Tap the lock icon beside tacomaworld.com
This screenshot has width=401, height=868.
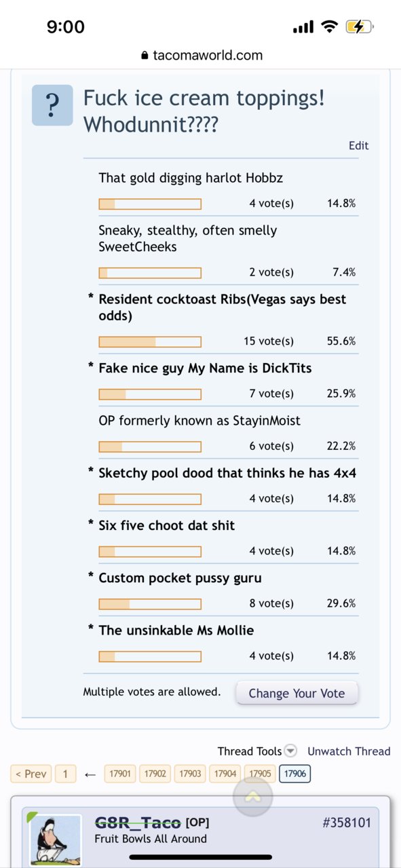(x=144, y=56)
